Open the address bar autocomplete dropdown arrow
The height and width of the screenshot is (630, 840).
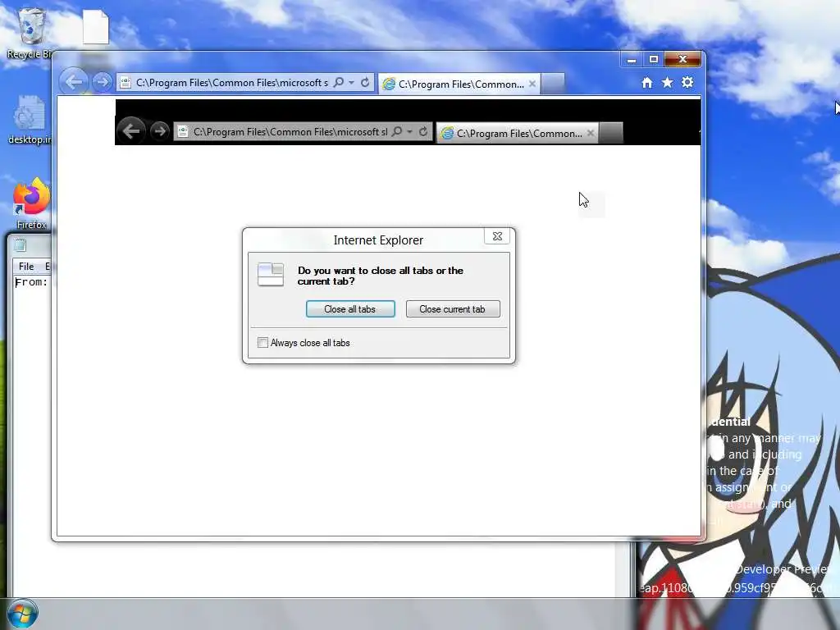tap(351, 83)
